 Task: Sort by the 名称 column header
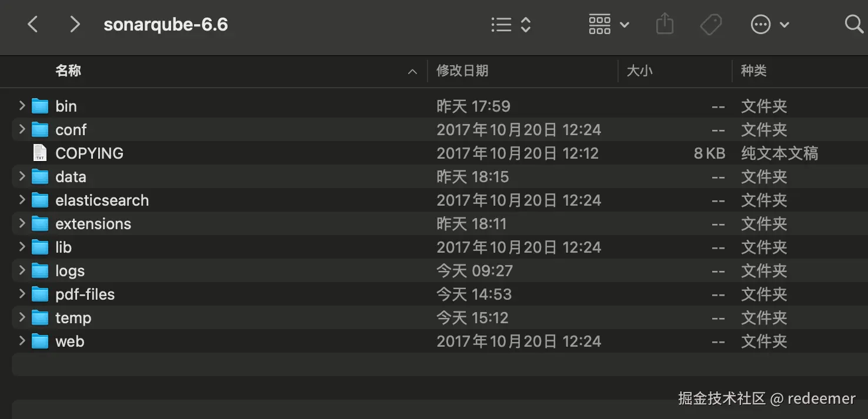(68, 71)
